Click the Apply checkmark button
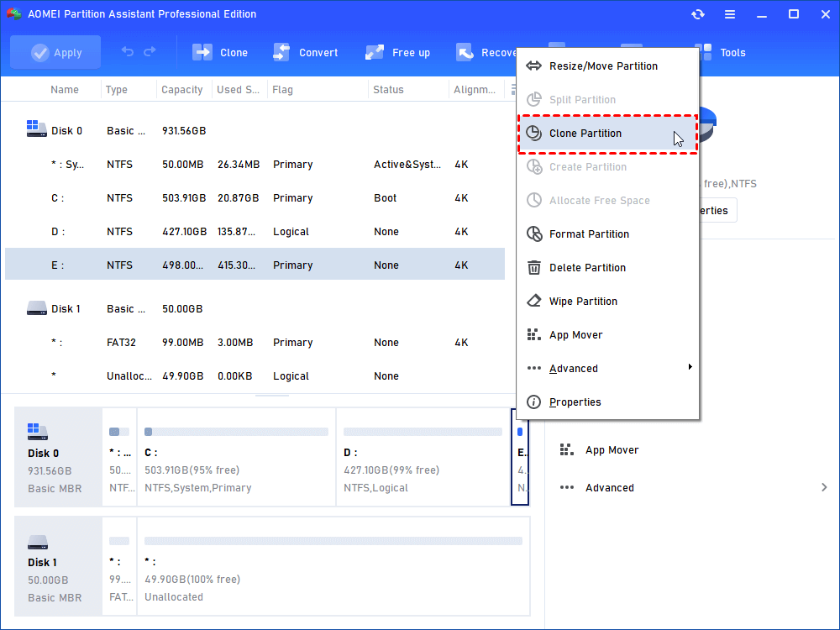The height and width of the screenshot is (630, 840). coord(55,52)
